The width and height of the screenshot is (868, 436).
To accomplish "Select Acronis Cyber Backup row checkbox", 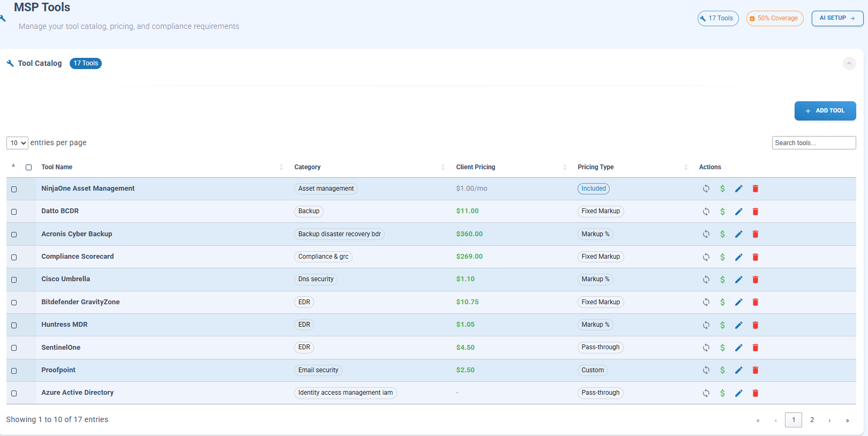I will tap(14, 235).
